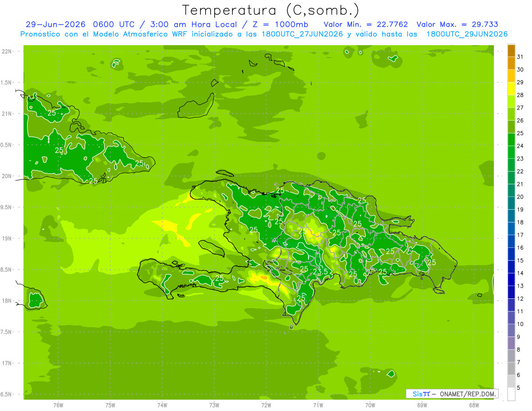Click the orange colorbar swatch between 30 and 31
Image resolution: width=532 pixels, height=411 pixels.
[x=511, y=63]
